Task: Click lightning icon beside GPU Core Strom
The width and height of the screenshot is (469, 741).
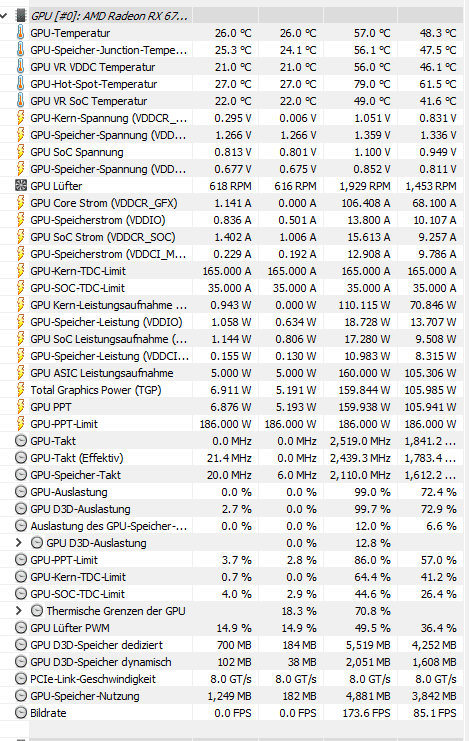Action: coord(20,203)
